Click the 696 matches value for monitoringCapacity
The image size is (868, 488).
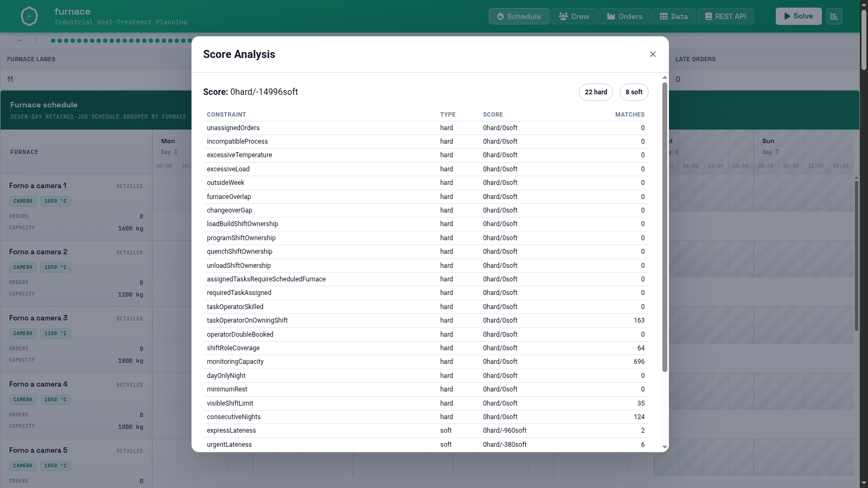pos(639,362)
